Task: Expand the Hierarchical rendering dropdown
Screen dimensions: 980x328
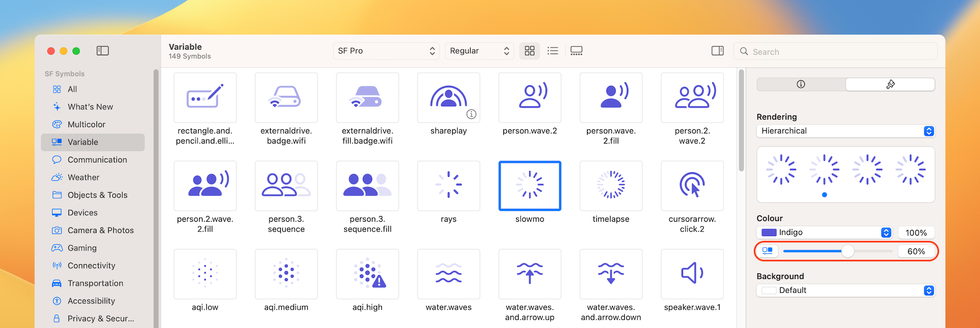Action: point(845,131)
